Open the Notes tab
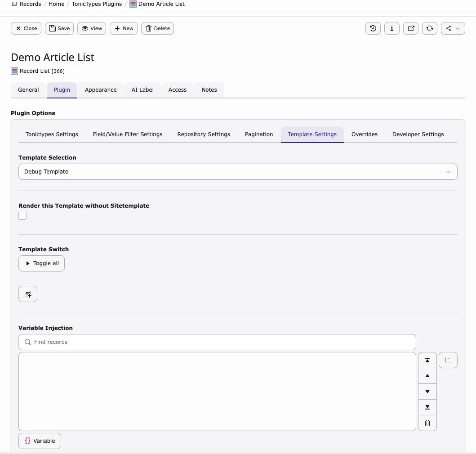 tap(209, 90)
